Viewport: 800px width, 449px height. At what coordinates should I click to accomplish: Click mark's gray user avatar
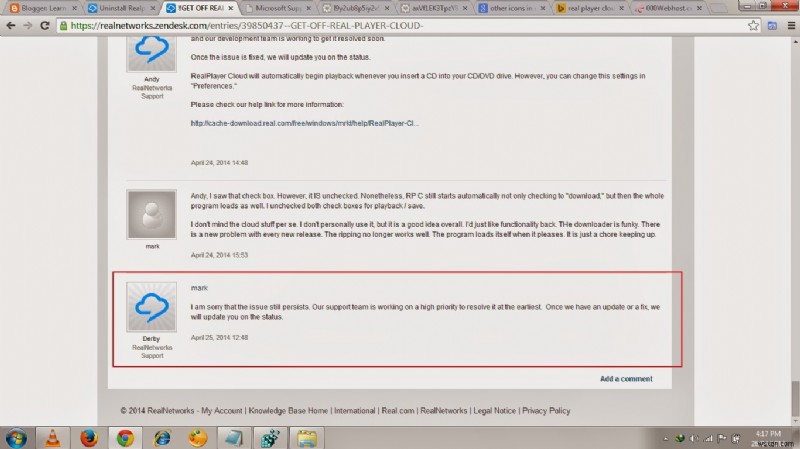pyautogui.click(x=152, y=214)
